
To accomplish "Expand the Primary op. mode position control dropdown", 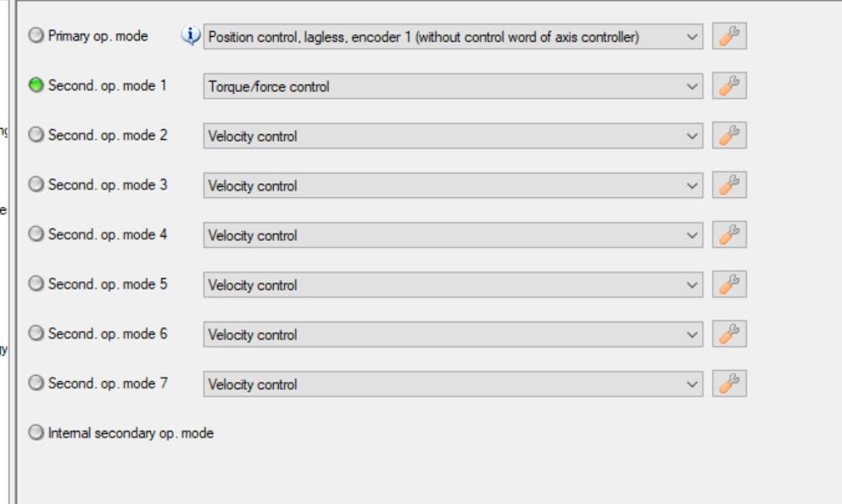I will tap(692, 37).
